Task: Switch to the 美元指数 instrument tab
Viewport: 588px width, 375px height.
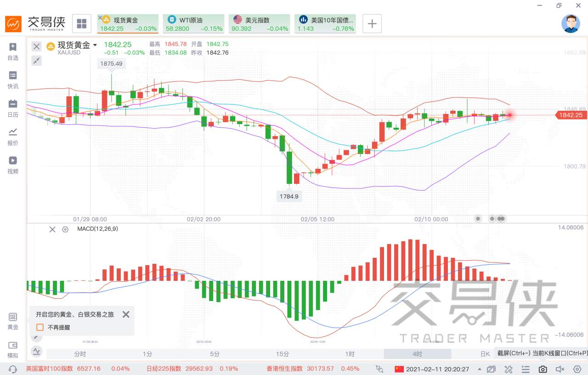Action: (259, 23)
